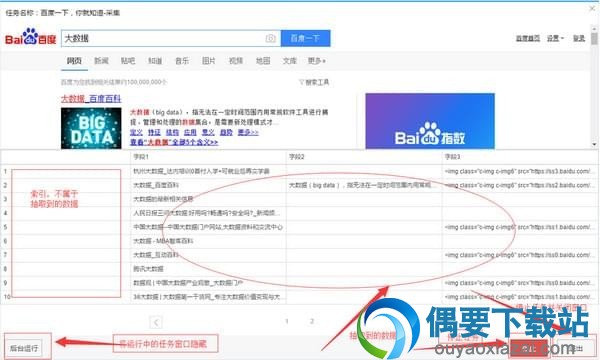Click the 登录 link
This screenshot has height=360, width=600.
click(579, 38)
